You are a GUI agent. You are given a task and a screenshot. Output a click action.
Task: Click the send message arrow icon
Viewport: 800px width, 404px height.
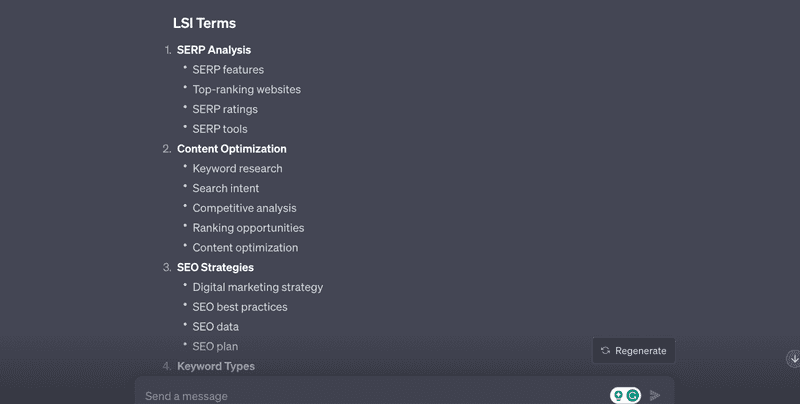click(655, 395)
